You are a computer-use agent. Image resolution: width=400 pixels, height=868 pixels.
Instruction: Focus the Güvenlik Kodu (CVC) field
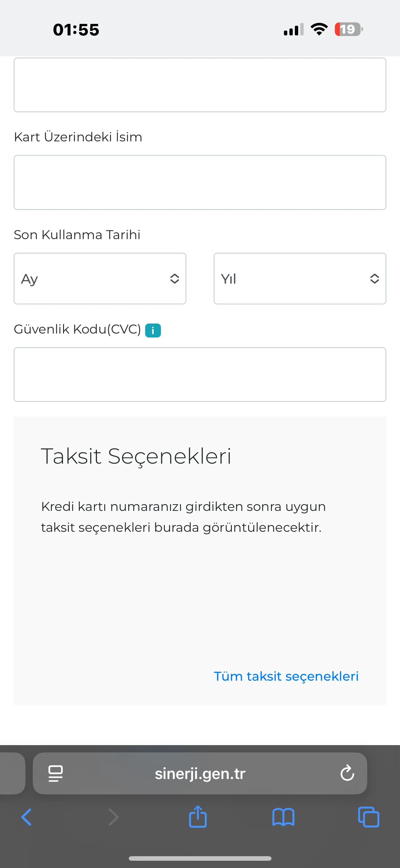[x=200, y=374]
